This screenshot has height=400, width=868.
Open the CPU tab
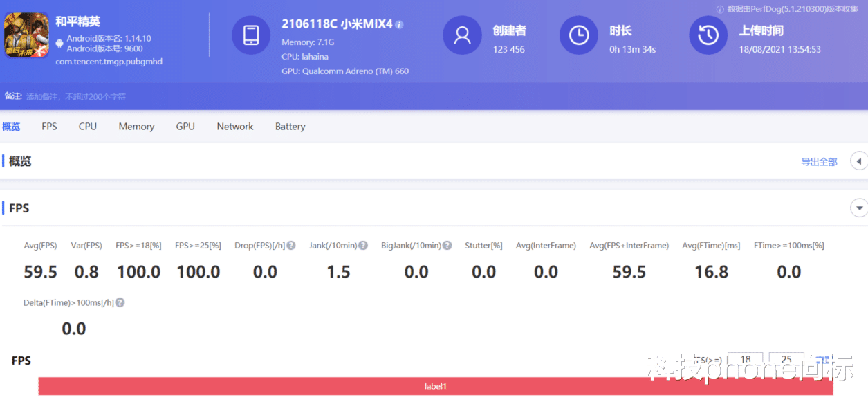point(88,127)
